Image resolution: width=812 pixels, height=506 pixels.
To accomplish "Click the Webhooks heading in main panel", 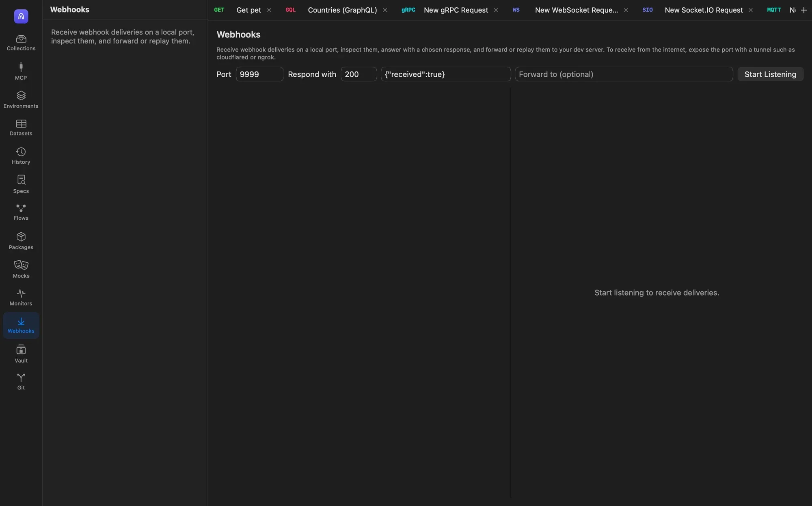I will [x=238, y=35].
